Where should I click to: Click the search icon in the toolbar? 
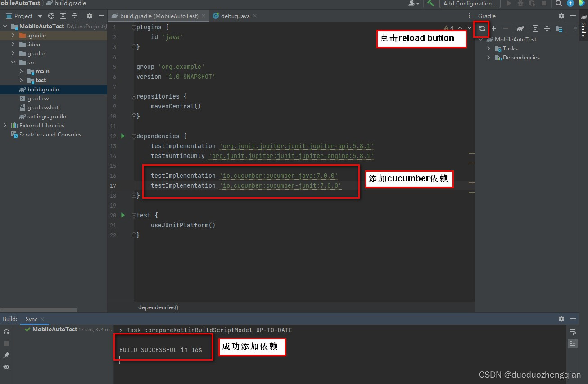coord(558,4)
